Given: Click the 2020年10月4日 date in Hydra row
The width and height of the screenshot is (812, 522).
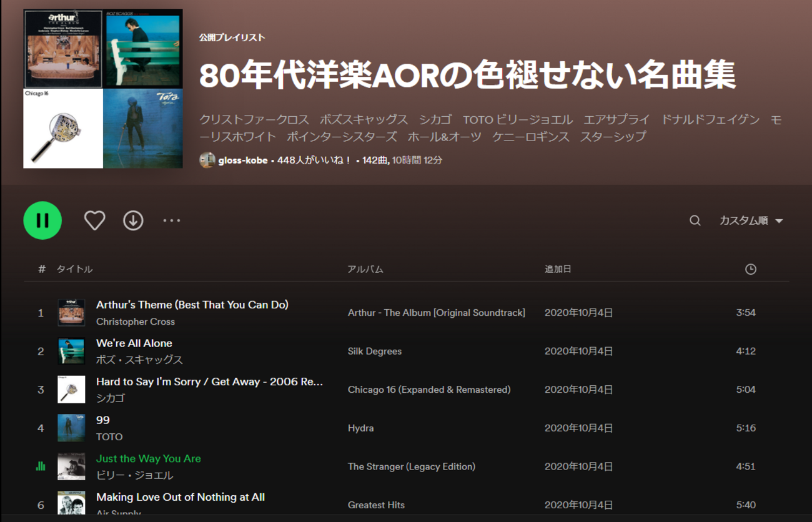Looking at the screenshot, I should 578,428.
